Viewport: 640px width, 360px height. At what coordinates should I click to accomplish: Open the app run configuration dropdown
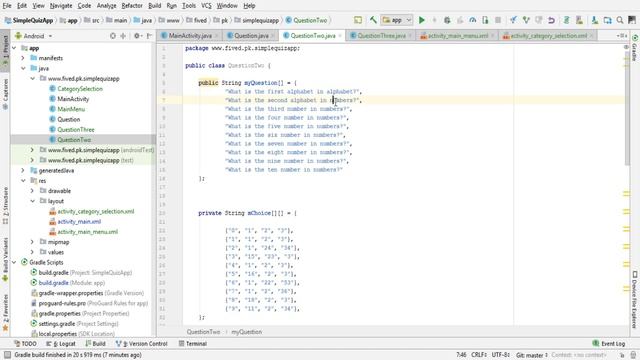[x=396, y=20]
